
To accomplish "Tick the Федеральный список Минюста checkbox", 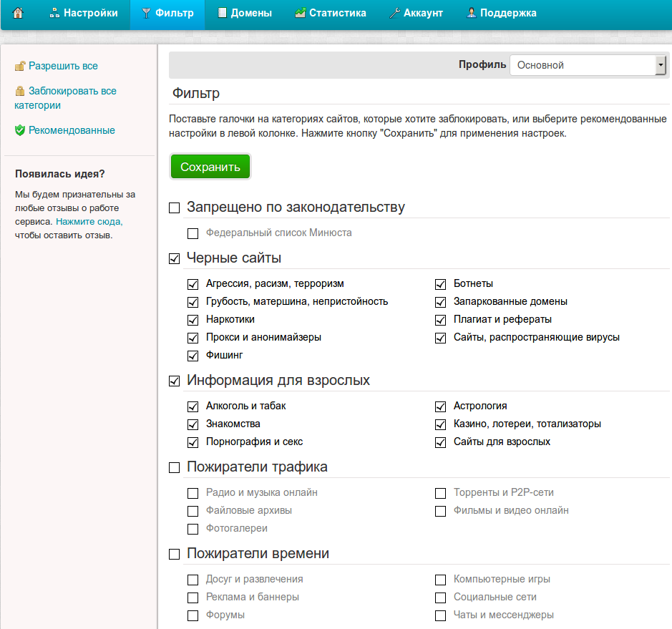I will tap(193, 233).
